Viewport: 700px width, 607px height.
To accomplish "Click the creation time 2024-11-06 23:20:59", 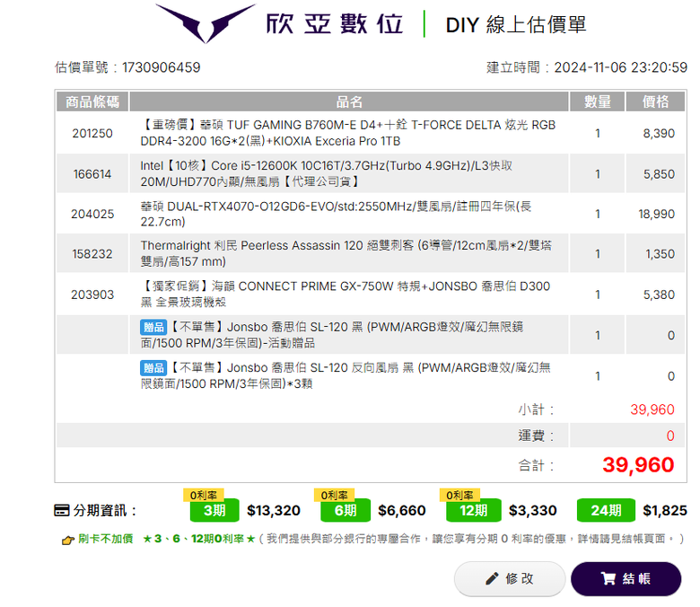I will (620, 67).
